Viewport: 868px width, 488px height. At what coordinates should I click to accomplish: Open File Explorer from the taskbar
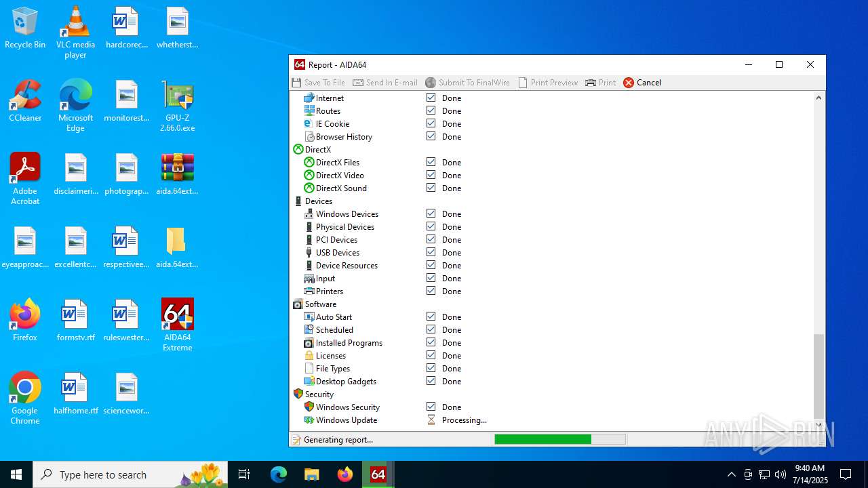pyautogui.click(x=312, y=474)
